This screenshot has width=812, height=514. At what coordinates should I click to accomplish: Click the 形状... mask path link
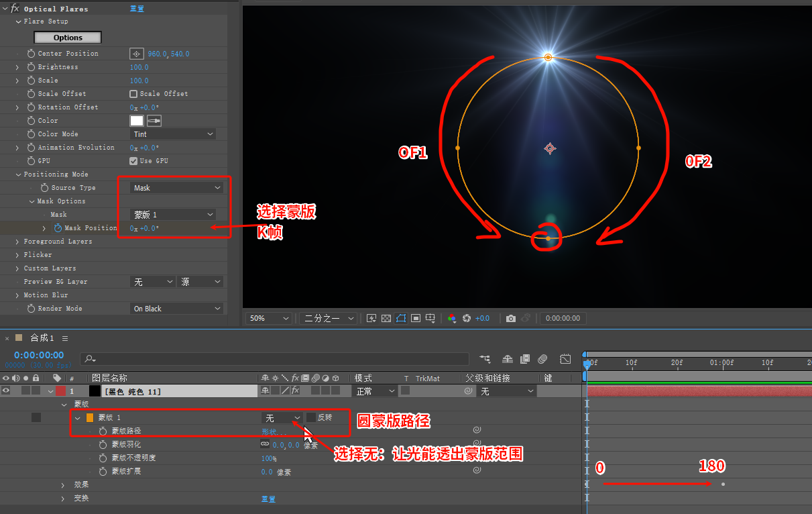(274, 431)
